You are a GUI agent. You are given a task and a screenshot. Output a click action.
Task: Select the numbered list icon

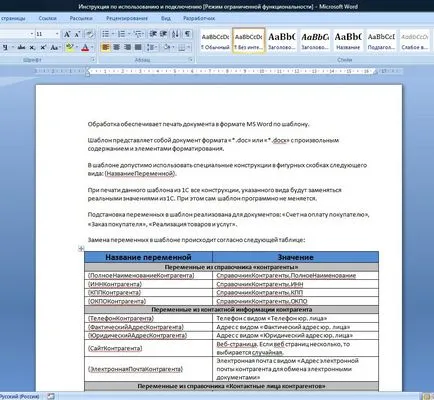(x=122, y=34)
